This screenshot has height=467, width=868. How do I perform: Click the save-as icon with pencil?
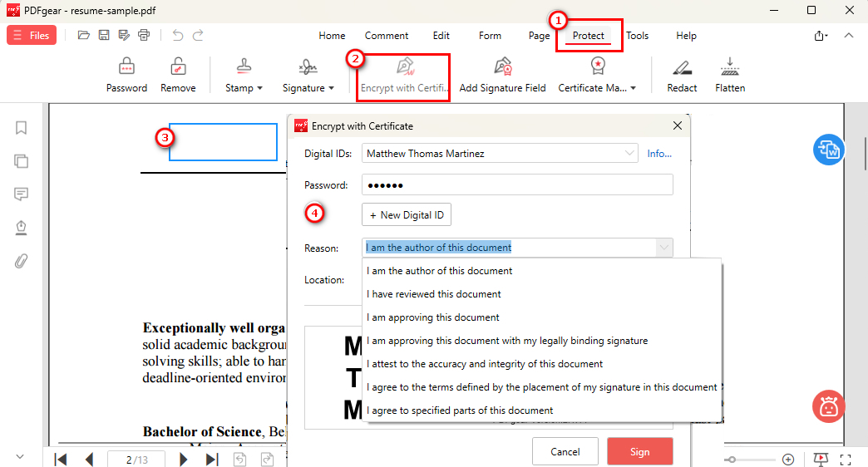[124, 36]
